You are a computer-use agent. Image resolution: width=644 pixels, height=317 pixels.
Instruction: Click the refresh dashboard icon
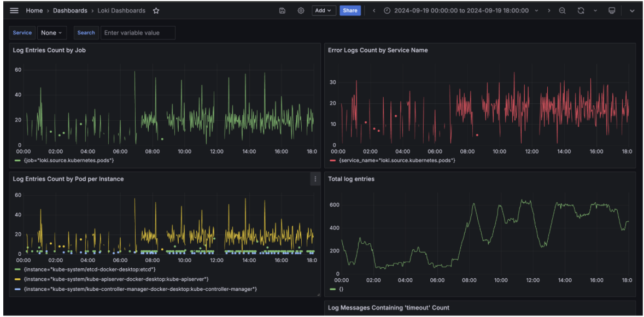point(581,10)
